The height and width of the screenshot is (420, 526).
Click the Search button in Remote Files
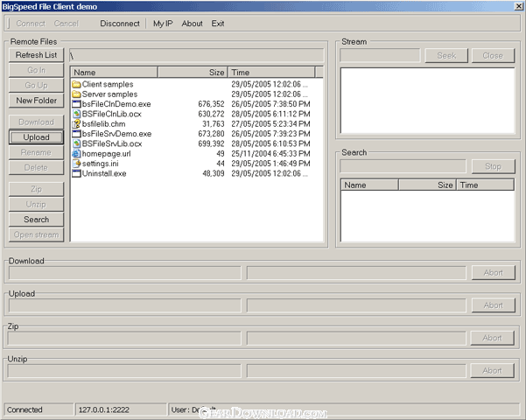point(36,220)
